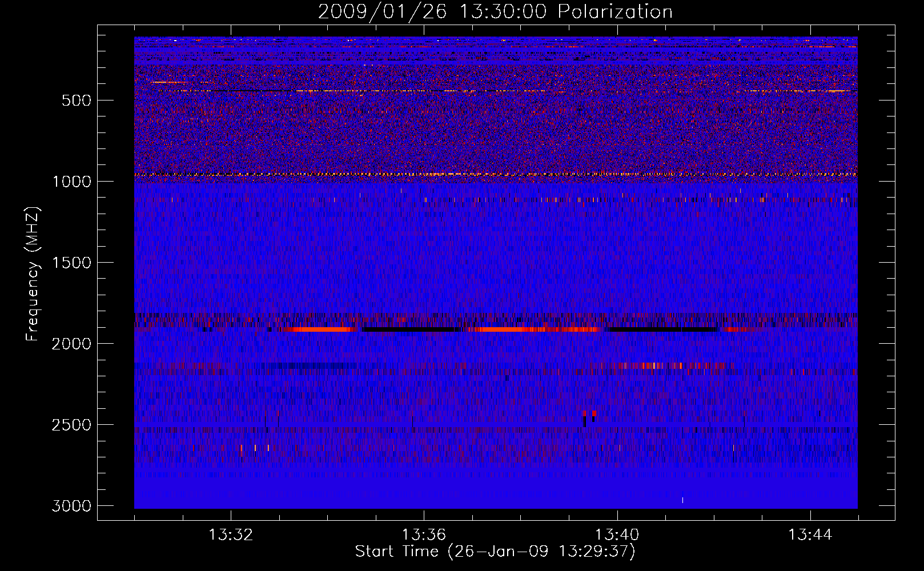Click the 500 frequency tick label
This screenshot has width=924, height=571.
(77, 100)
